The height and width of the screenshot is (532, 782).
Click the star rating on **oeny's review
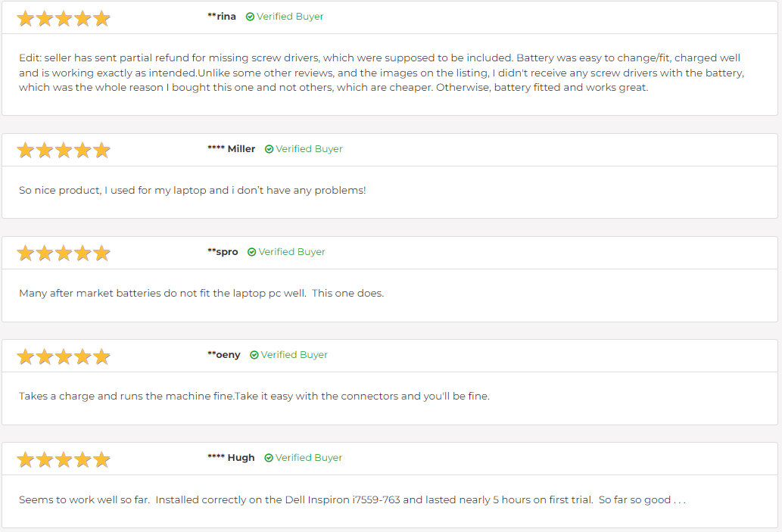coord(64,356)
